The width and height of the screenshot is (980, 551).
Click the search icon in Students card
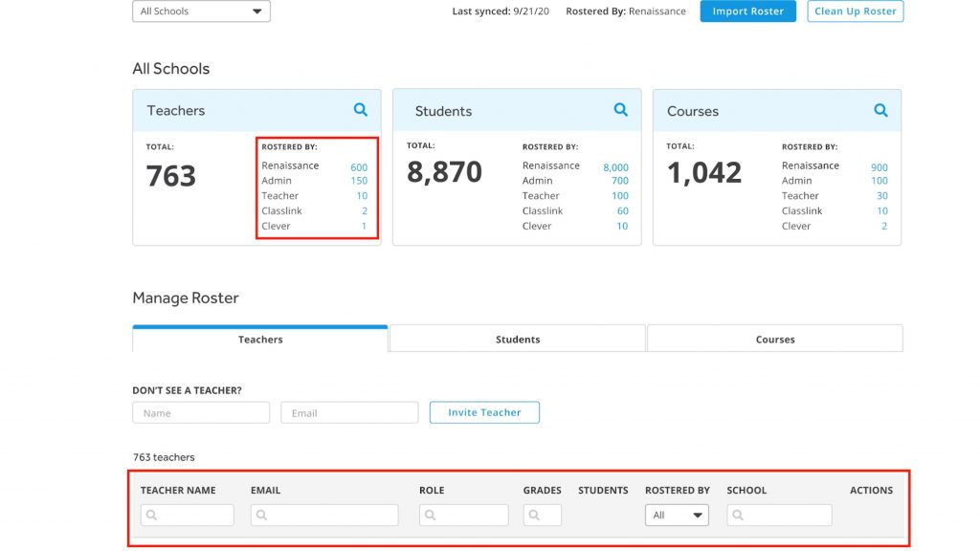(621, 110)
